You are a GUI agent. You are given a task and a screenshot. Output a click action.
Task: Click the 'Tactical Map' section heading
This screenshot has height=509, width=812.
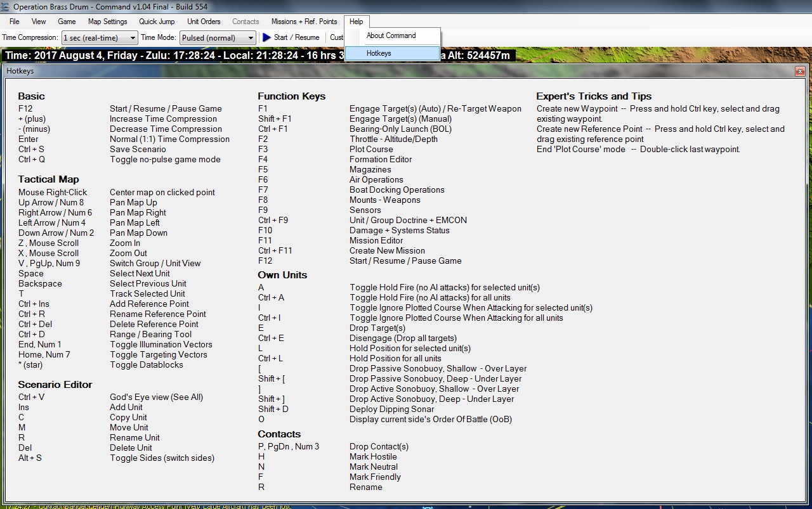coord(48,179)
